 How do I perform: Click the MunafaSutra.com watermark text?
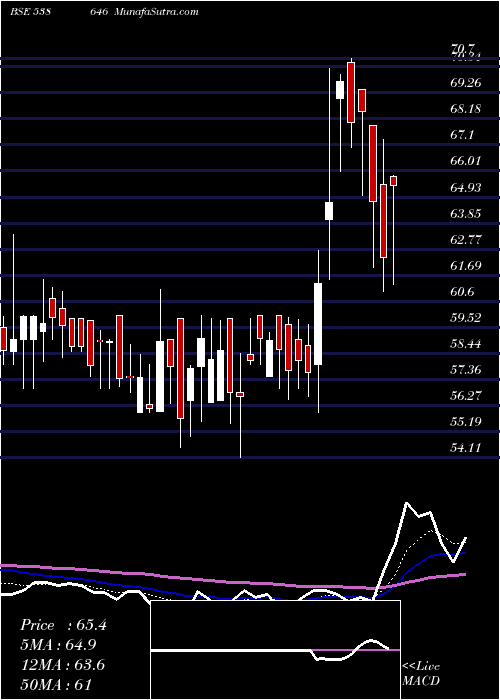(x=156, y=12)
